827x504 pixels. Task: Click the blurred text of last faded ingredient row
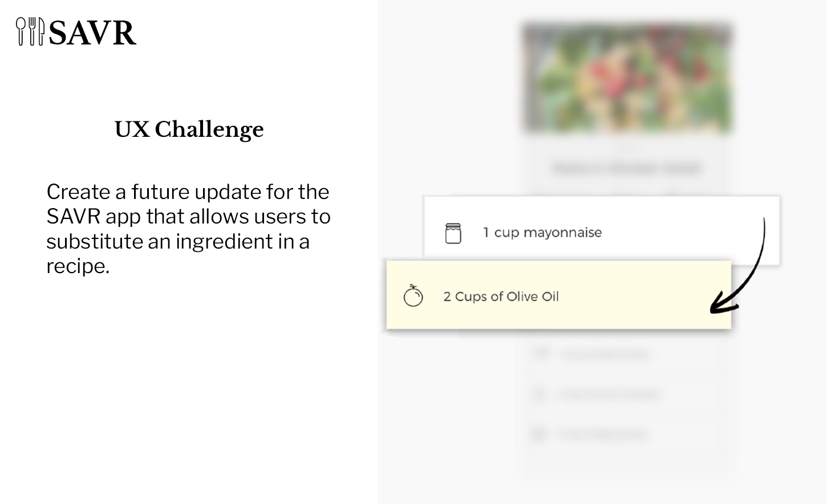click(603, 435)
